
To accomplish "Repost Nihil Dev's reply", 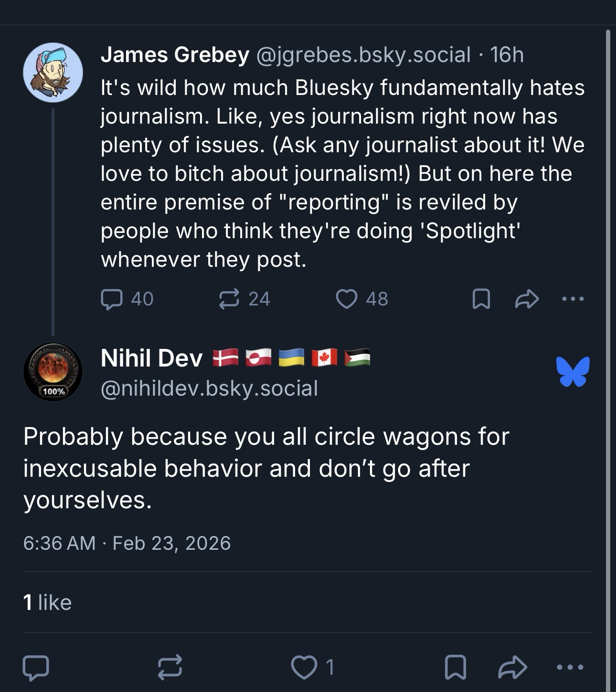I will (170, 667).
